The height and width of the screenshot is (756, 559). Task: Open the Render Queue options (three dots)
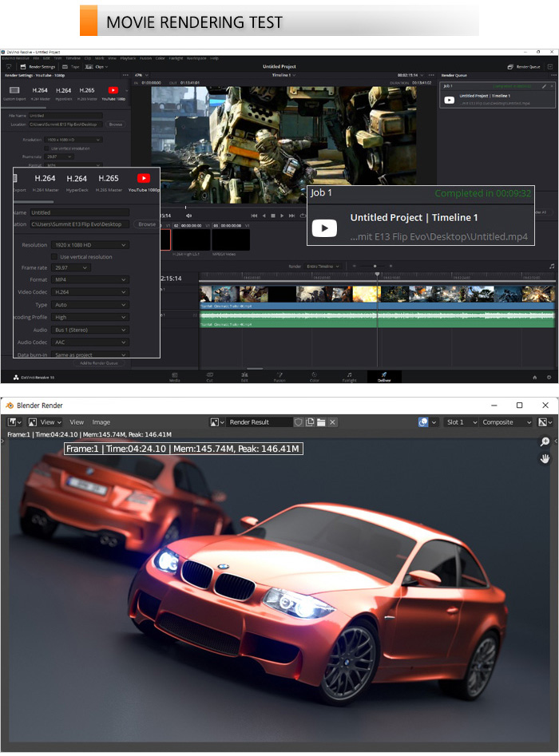(x=554, y=75)
